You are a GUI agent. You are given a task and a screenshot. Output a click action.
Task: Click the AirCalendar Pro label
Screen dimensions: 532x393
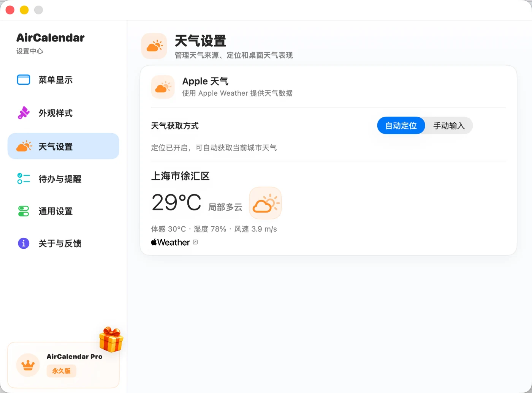[x=74, y=357]
